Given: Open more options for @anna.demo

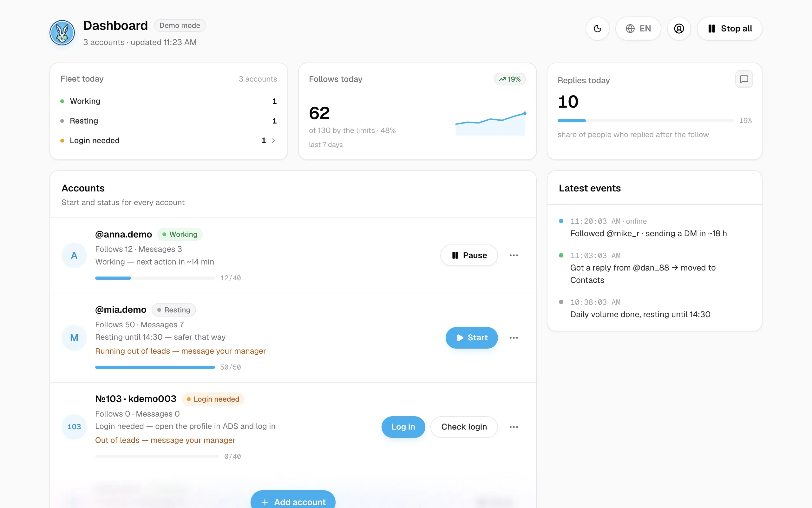Looking at the screenshot, I should pyautogui.click(x=514, y=255).
